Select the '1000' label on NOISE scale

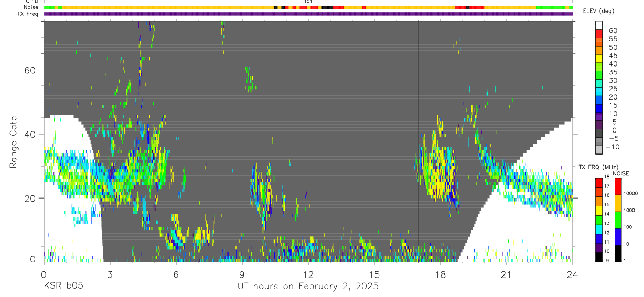(629, 210)
